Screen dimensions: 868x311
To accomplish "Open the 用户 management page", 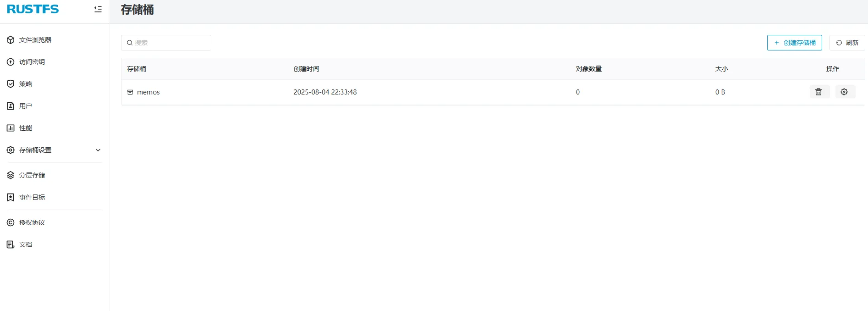I will point(26,106).
